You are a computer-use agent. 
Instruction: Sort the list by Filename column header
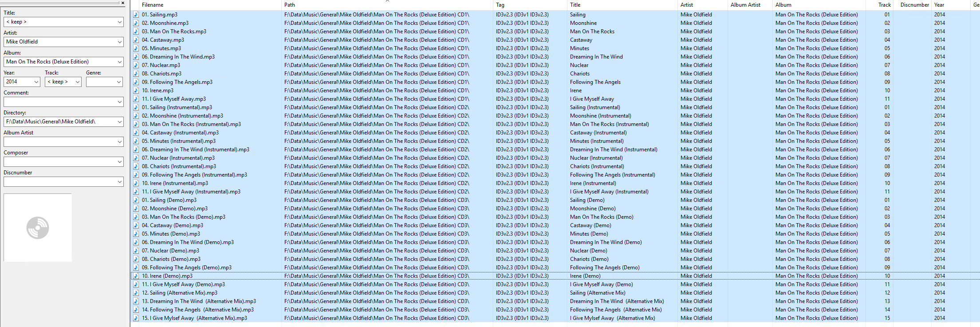[x=153, y=5]
